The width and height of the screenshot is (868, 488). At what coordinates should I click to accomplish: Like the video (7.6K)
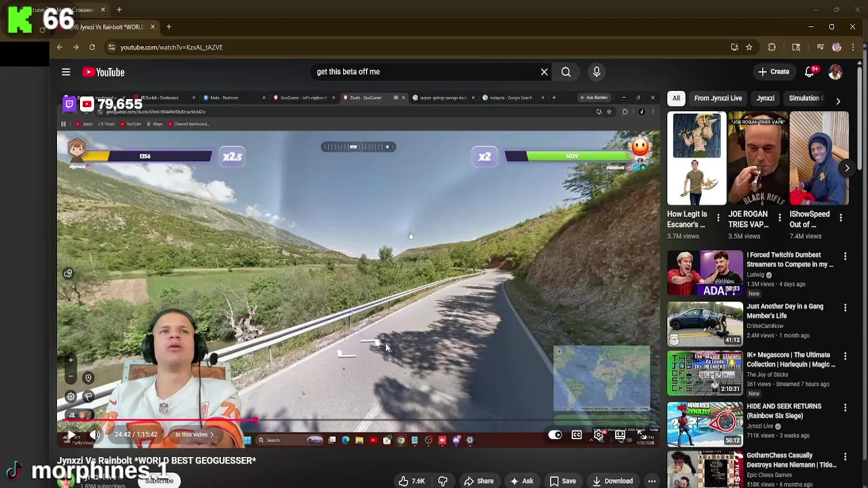pos(412,481)
